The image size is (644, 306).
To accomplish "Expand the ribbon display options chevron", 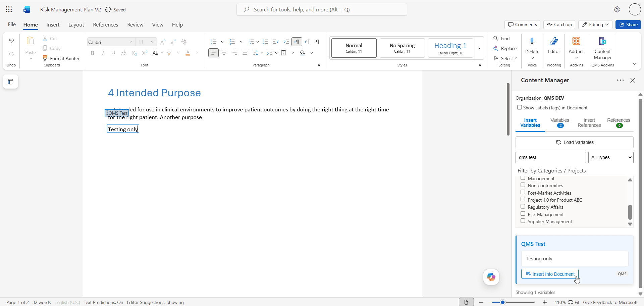I will click(x=635, y=64).
